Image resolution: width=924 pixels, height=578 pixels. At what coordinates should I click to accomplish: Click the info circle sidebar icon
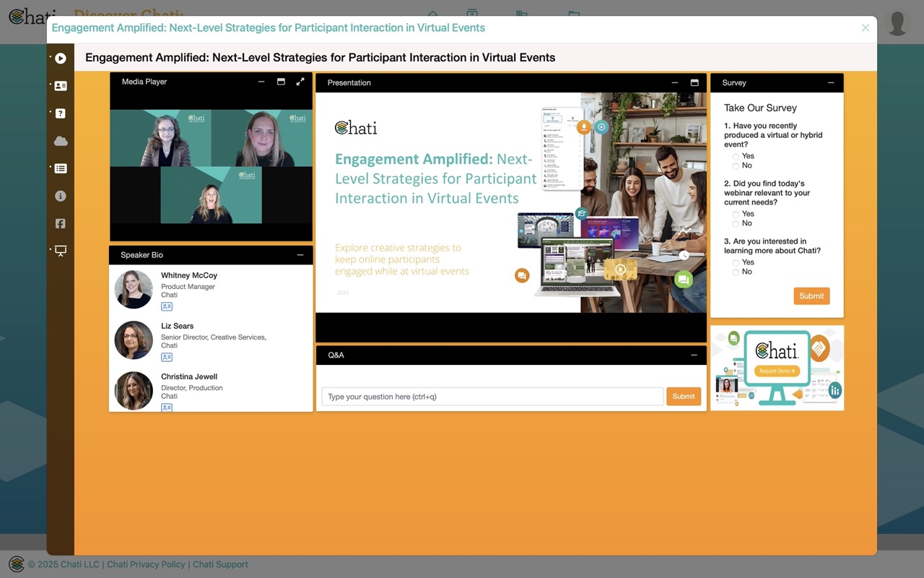pyautogui.click(x=61, y=196)
